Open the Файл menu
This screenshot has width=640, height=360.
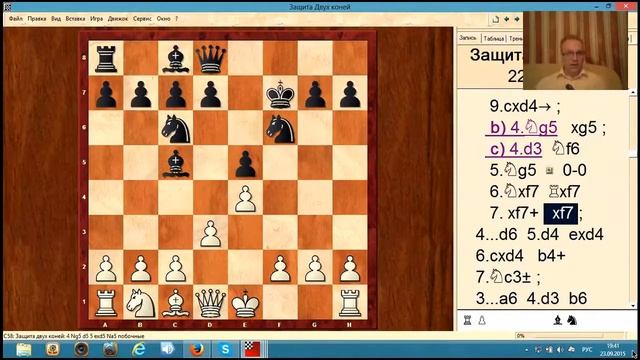pos(16,19)
